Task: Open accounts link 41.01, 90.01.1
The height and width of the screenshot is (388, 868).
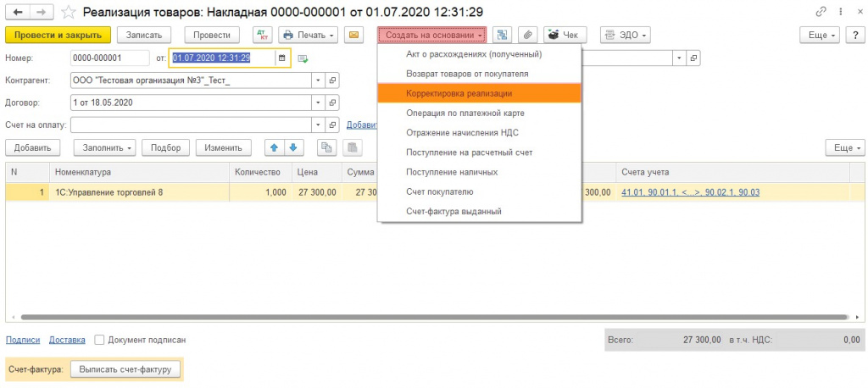Action: [x=690, y=192]
